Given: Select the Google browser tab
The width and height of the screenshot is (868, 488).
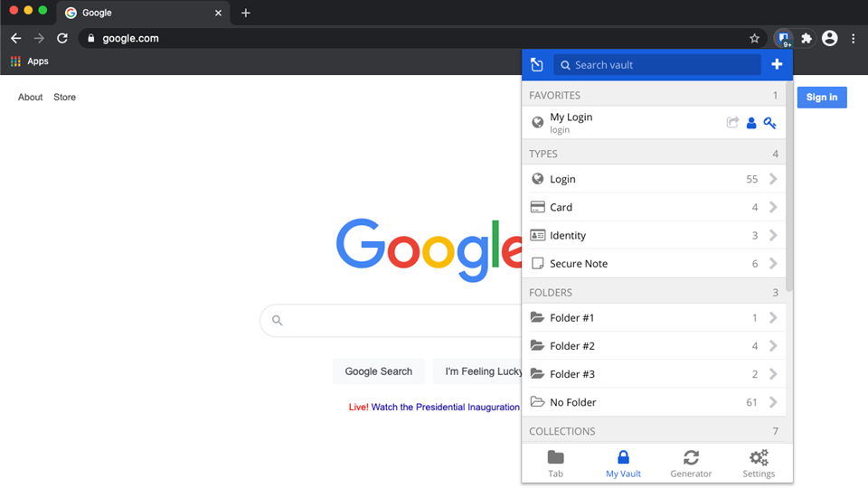Looking at the screenshot, I should [143, 13].
